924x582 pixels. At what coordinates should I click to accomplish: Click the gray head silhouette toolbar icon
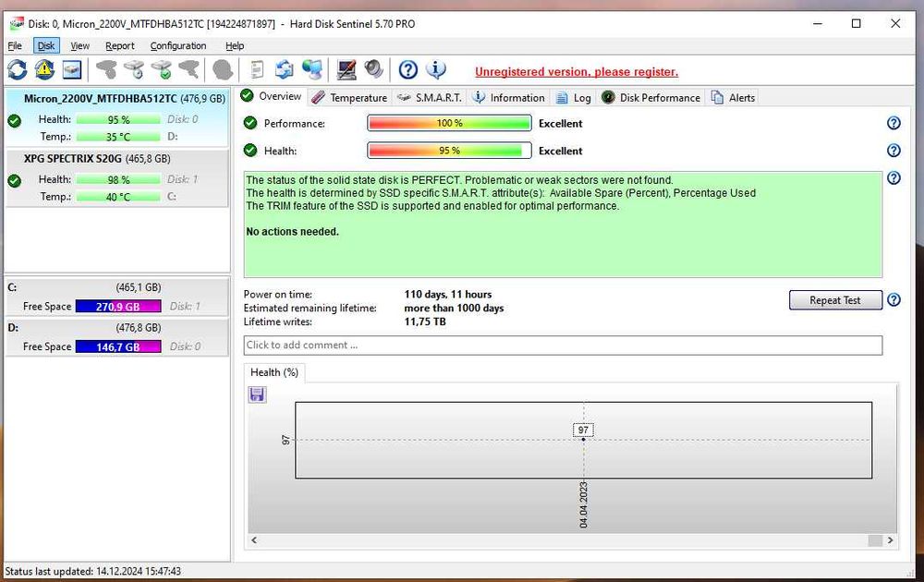pos(223,70)
